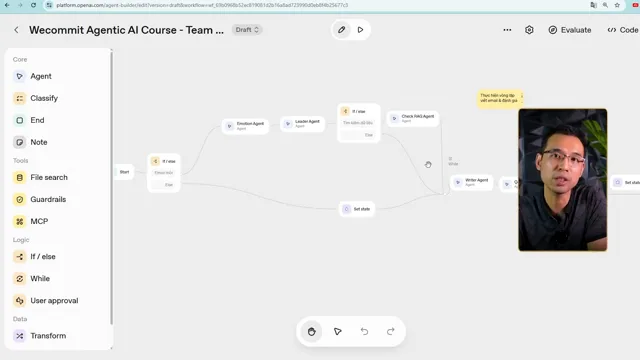Select the User approval icon
This screenshot has height=360, width=640.
19,301
